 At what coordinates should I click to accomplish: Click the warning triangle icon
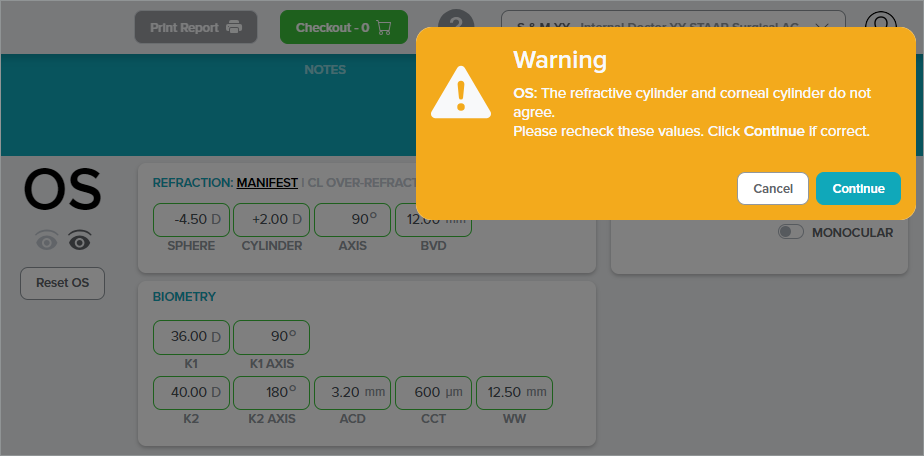(x=460, y=93)
